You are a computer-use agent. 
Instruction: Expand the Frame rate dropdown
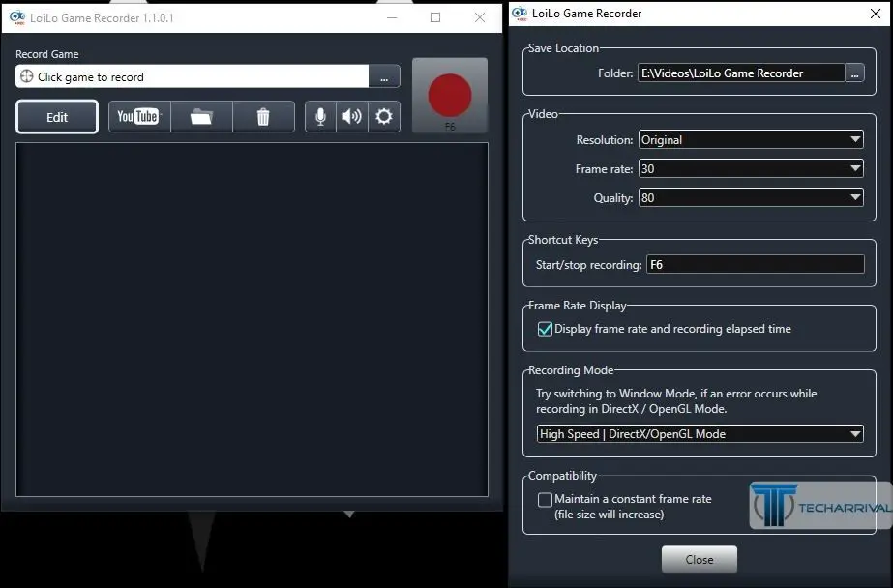(x=751, y=168)
